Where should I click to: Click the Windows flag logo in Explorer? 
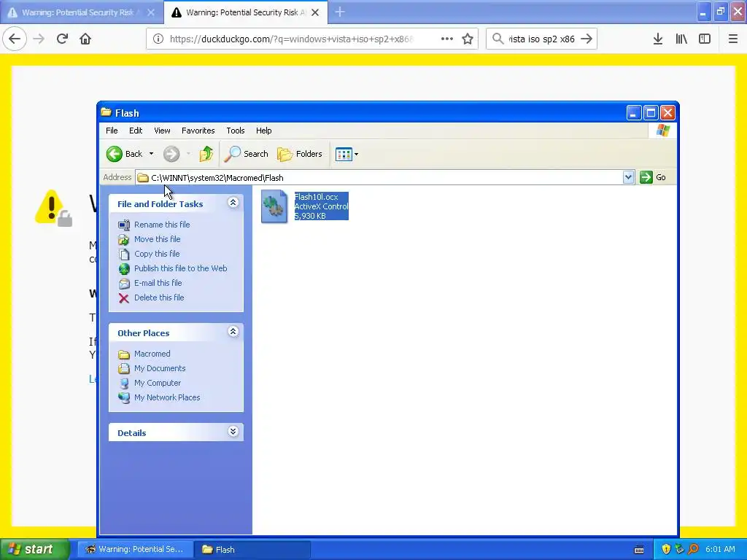coord(662,131)
